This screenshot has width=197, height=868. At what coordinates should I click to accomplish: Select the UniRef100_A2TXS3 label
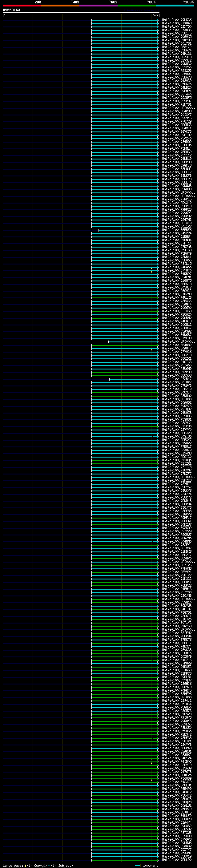coord(177,311)
